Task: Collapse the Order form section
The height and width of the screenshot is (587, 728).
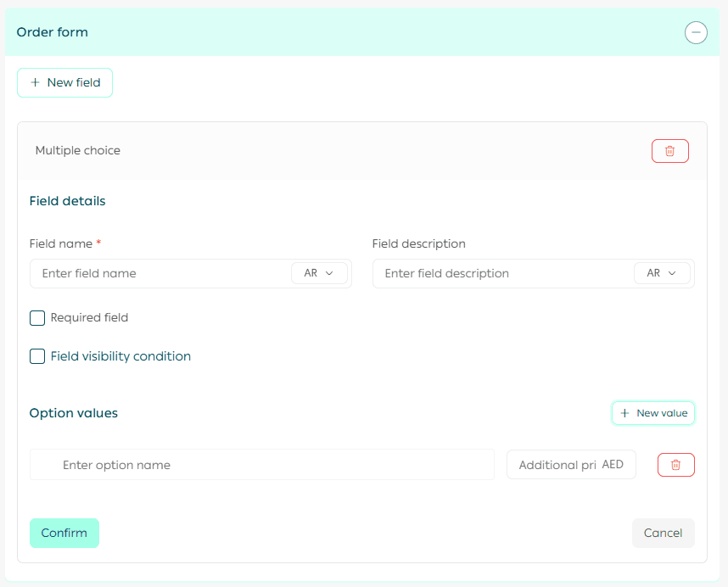Action: [696, 33]
